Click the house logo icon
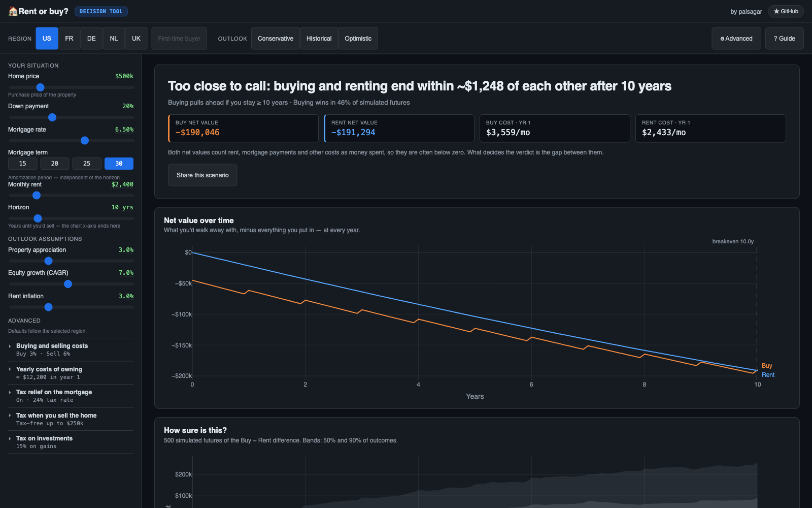The image size is (812, 508). coord(13,11)
